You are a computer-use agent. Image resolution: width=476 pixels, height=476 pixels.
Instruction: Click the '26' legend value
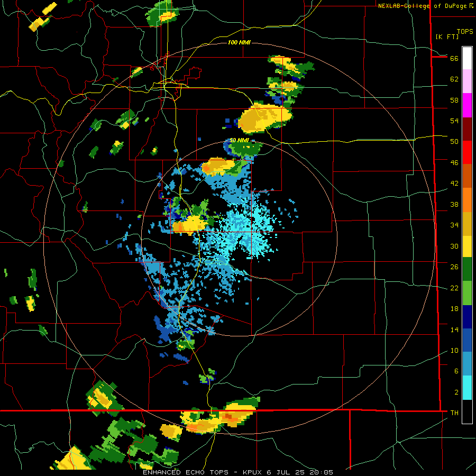(454, 267)
